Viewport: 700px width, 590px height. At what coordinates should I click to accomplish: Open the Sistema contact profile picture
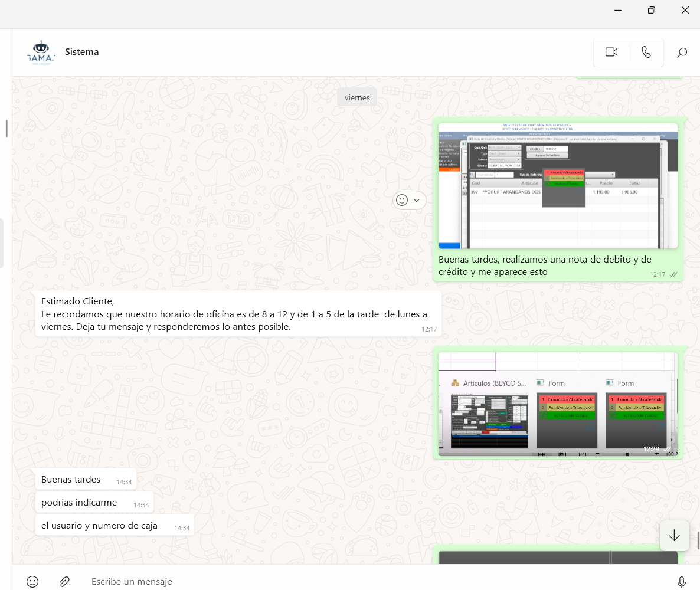[41, 52]
